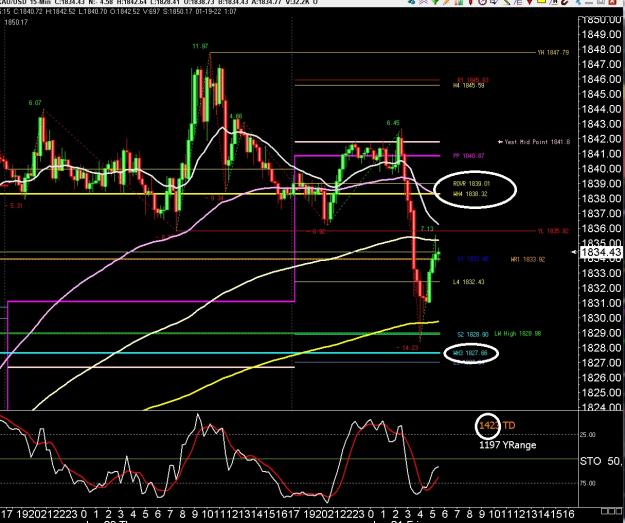Click the L:1840.70 low value in header
The image size is (625, 523).
tap(92, 12)
